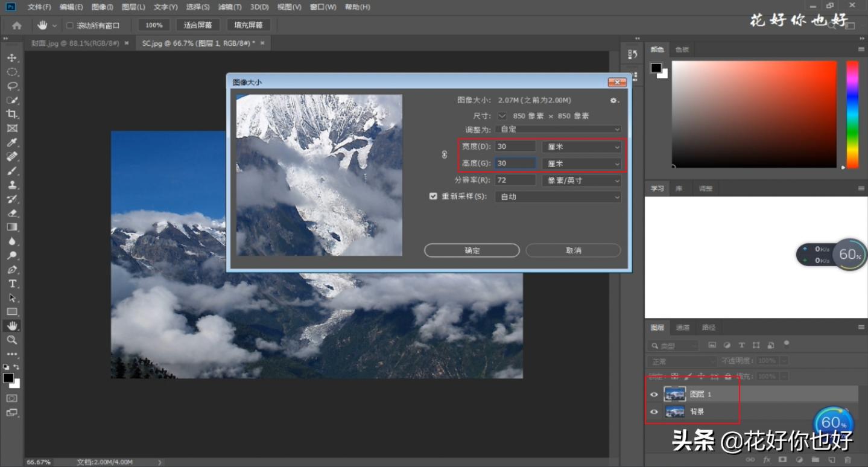Select the Blur tool

coord(11,241)
